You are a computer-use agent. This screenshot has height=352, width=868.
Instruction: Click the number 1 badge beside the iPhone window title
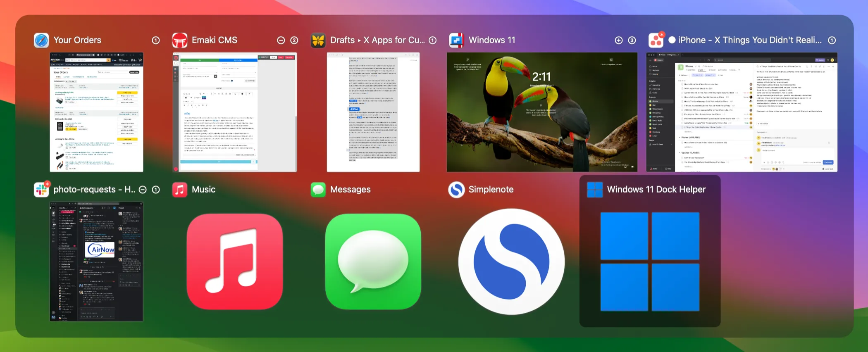click(x=832, y=40)
